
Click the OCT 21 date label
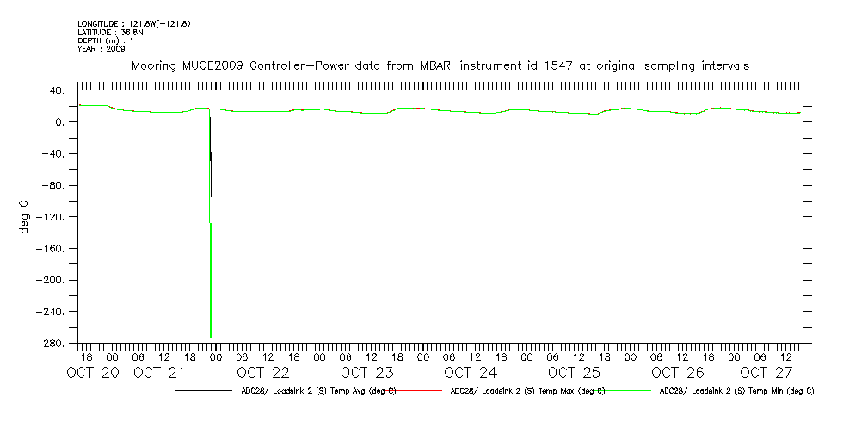[x=159, y=373]
